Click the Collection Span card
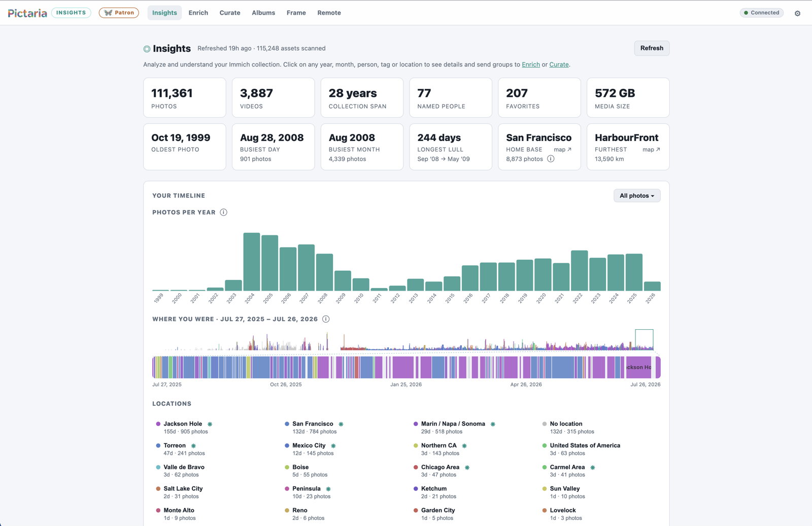The width and height of the screenshot is (812, 526). [x=362, y=97]
